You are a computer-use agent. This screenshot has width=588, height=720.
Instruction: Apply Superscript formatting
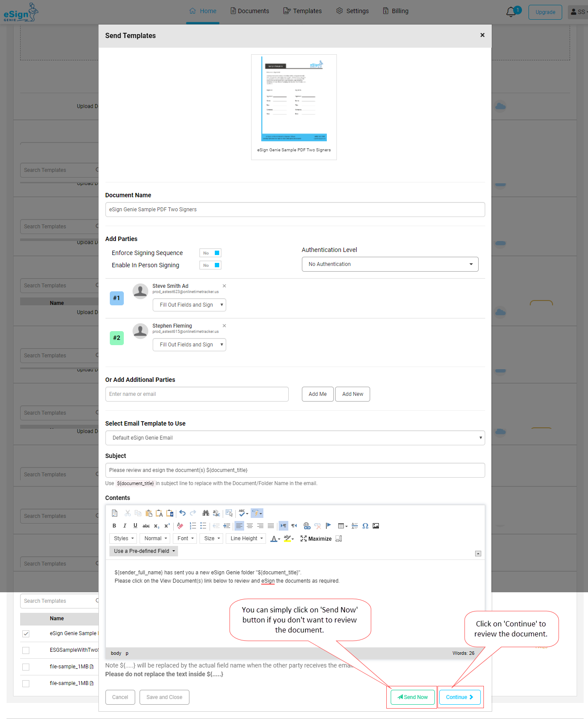[x=167, y=526]
